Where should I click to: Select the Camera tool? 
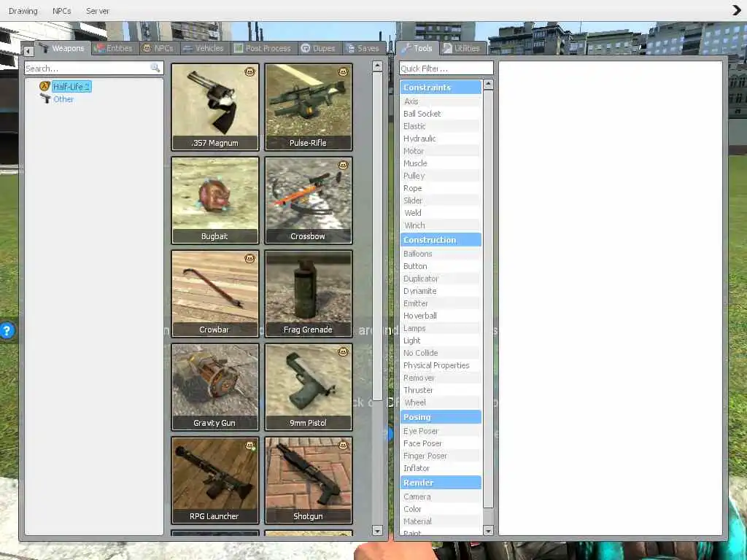coord(441,497)
